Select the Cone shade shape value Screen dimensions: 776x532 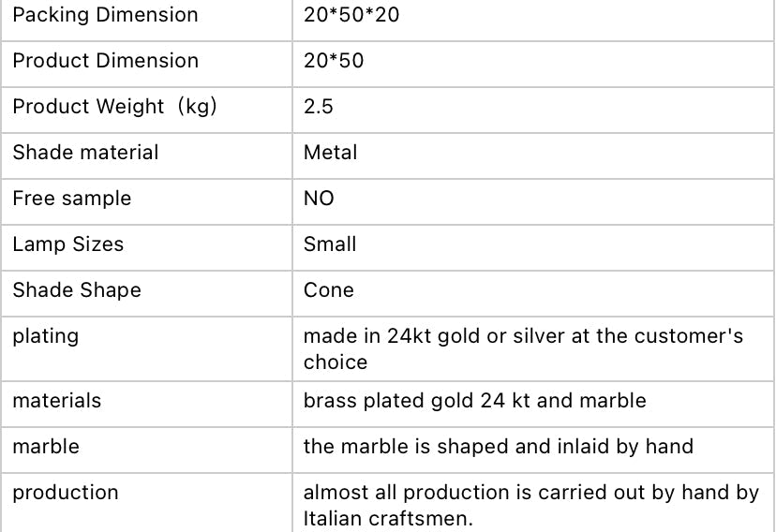(x=329, y=290)
